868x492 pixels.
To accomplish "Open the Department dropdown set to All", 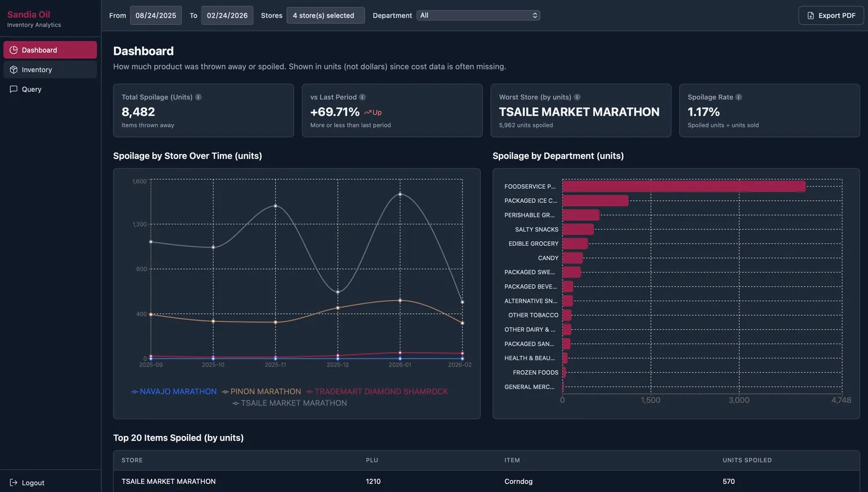I will coord(478,15).
